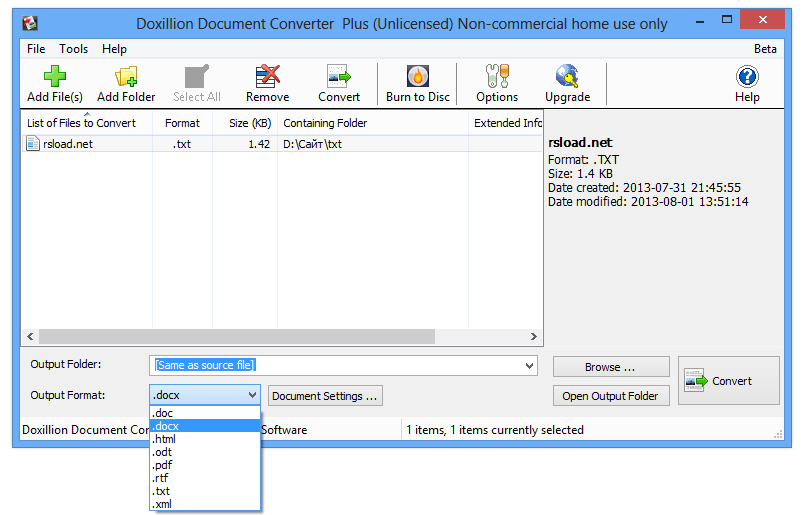
Task: Expand the Output Folder dropdown arrow
Action: [x=529, y=366]
